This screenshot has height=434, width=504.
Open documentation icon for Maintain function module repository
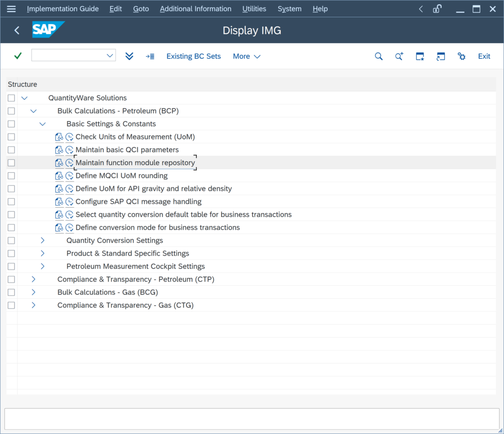click(59, 163)
